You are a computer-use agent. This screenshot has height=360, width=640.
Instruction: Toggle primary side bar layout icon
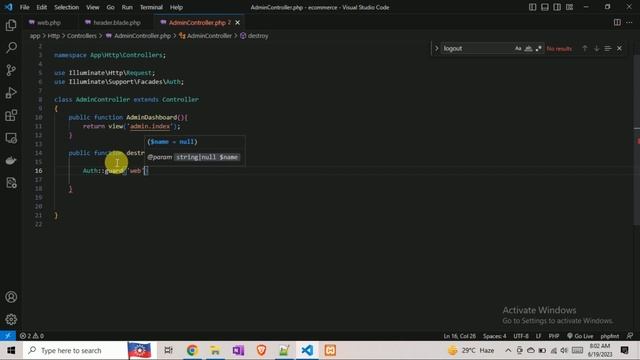point(532,7)
